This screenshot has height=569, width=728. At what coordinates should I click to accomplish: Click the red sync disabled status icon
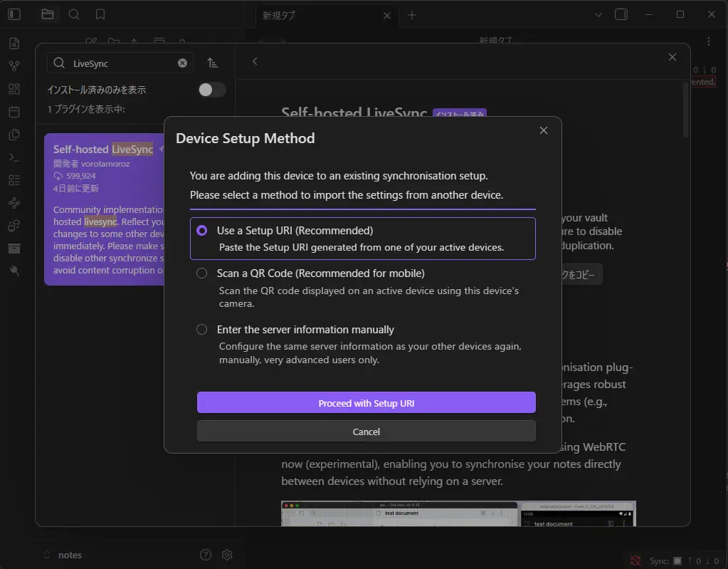click(635, 560)
